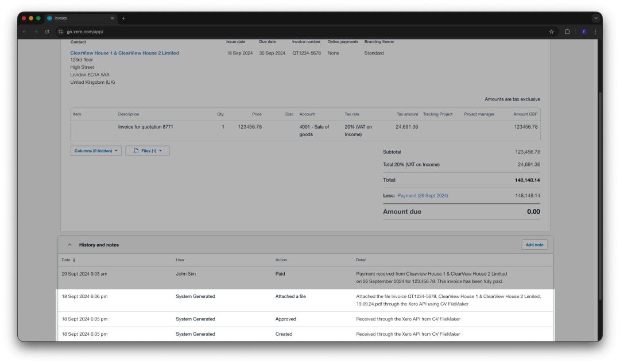Open a new browser tab
This screenshot has height=364, width=620.
(123, 18)
